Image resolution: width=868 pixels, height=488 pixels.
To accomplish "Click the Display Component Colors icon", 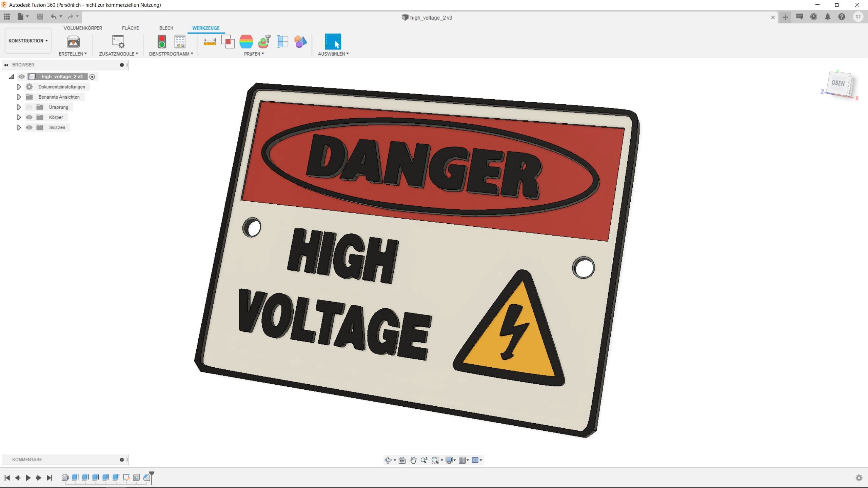I will 300,42.
